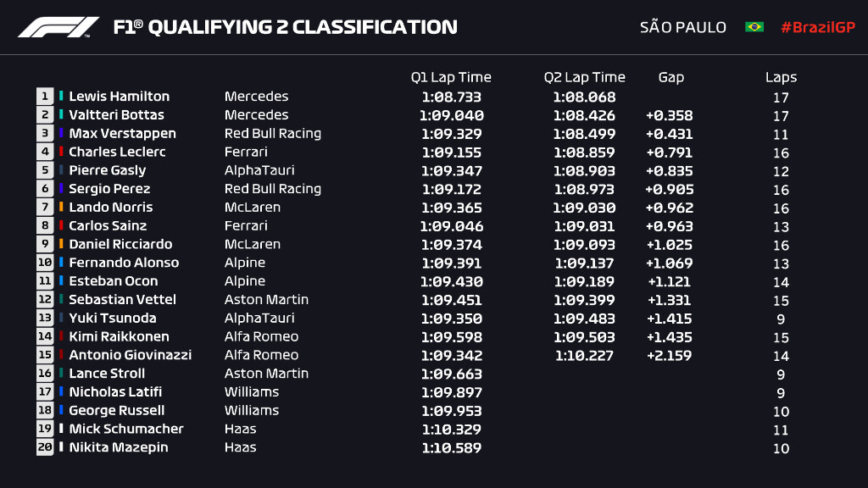Click the position 10 number badge
Image resolution: width=868 pixels, height=488 pixels.
pyautogui.click(x=44, y=263)
